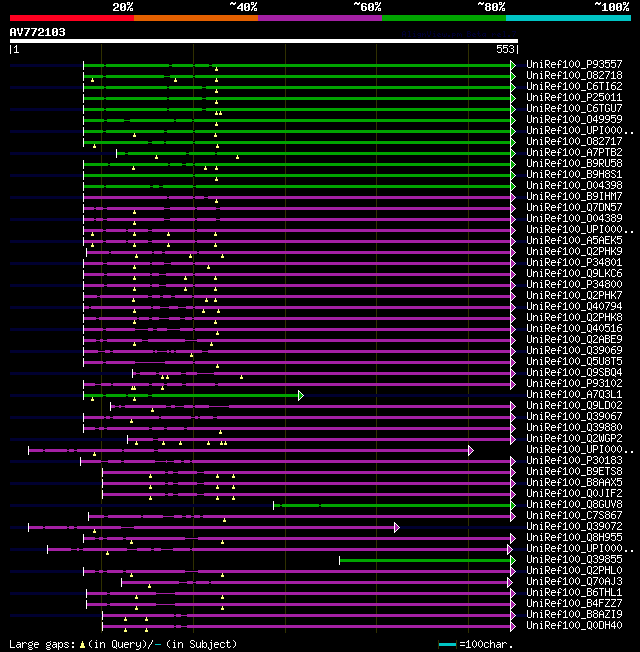Select the UniRef100_Q7DN57 label
Screen dimensions: 640x652
[574, 207]
